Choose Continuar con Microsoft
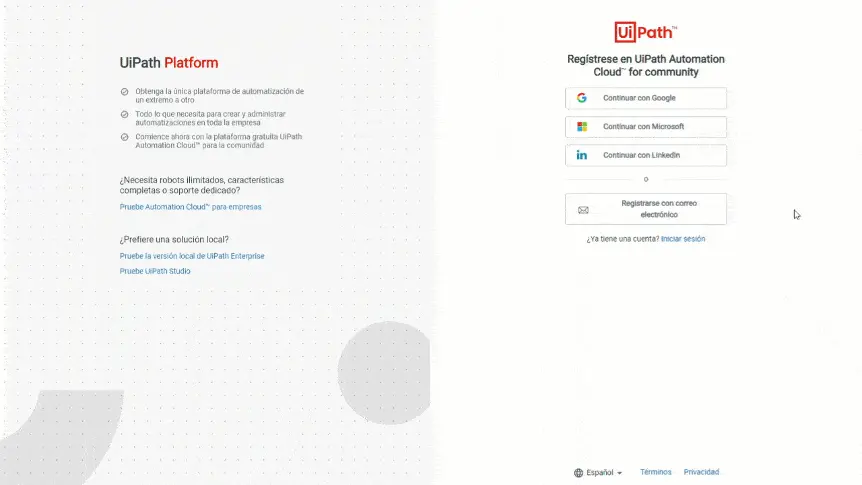This screenshot has height=485, width=862. click(x=646, y=127)
